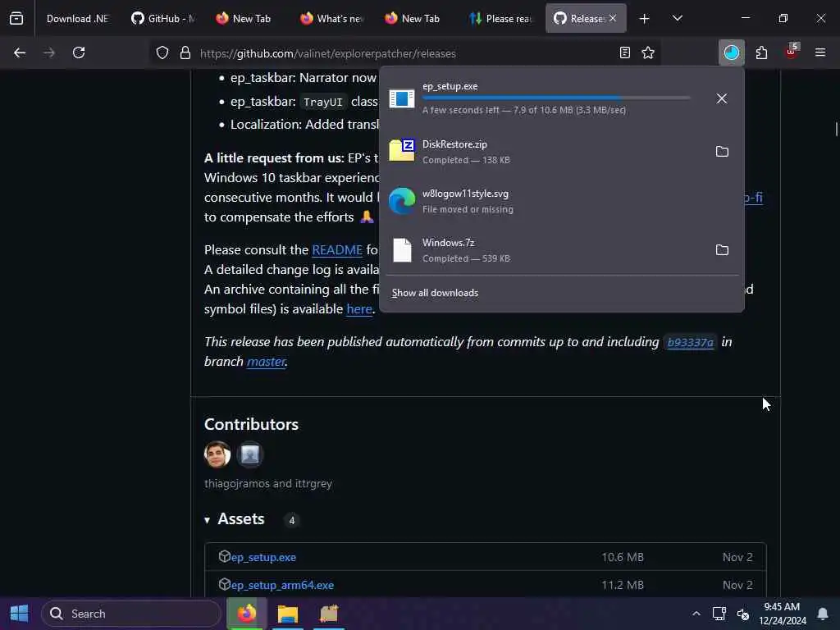
Task: Cancel the ep_setup.exe download
Action: coord(722,98)
